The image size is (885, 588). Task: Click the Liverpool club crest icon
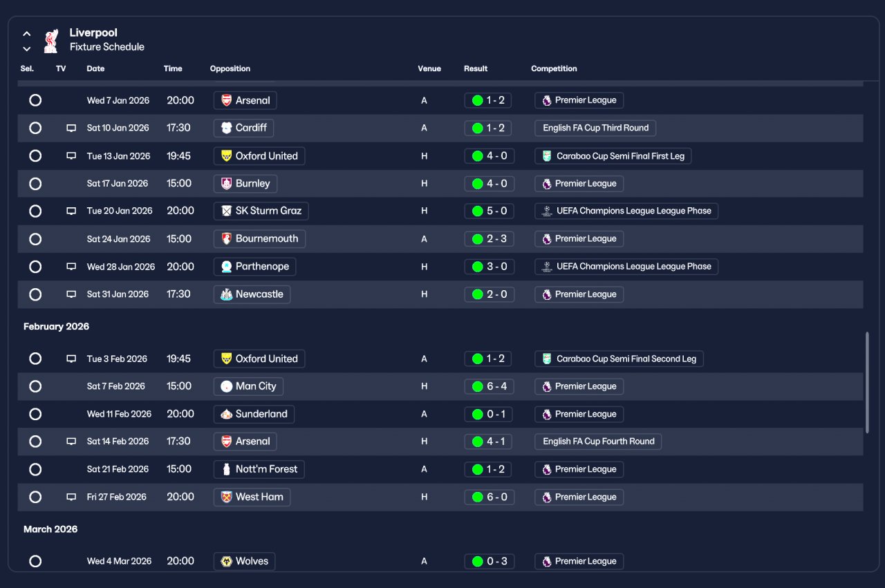(50, 41)
